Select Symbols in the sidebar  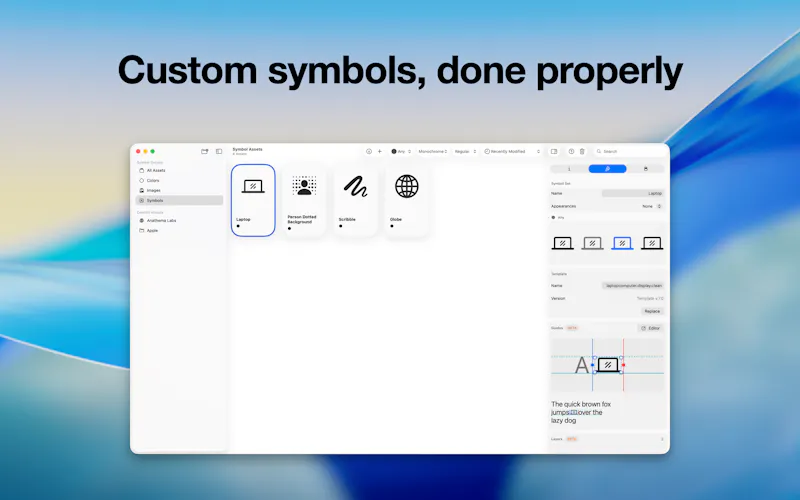tap(179, 201)
